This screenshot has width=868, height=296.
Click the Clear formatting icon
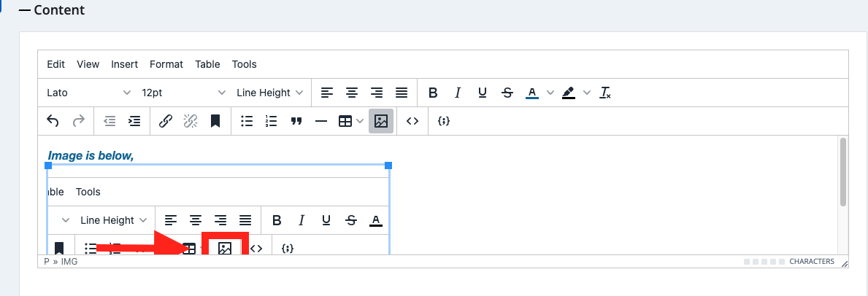605,93
